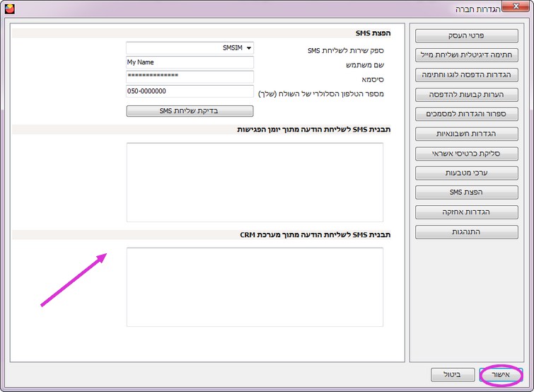Switch to הגדרות חשבונאיות section
This screenshot has height=392, width=534.
click(x=466, y=134)
